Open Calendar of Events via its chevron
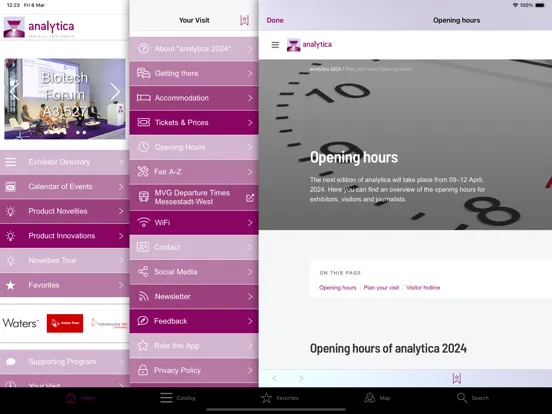The height and width of the screenshot is (414, 552). point(121,187)
